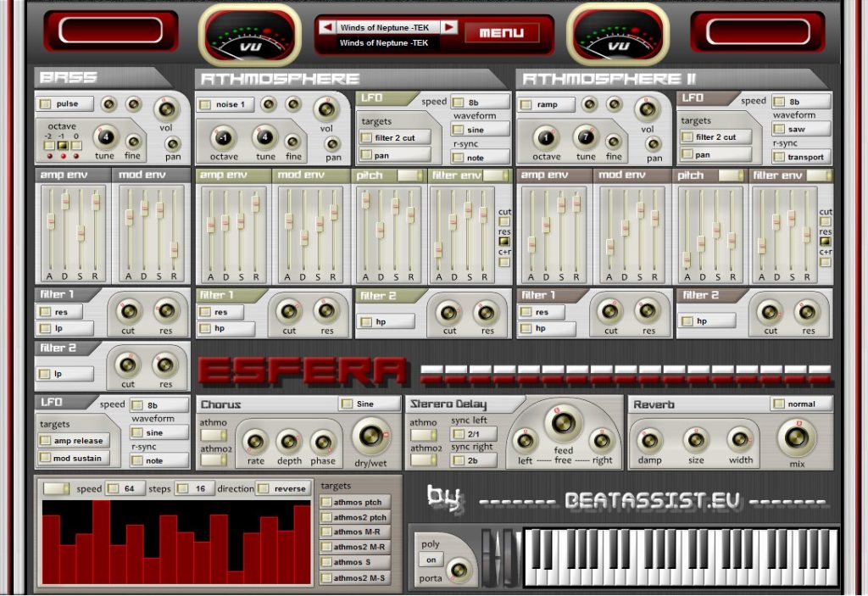Open Athmosphere waveform selector 'noise 1'
The width and height of the screenshot is (868, 596).
tap(225, 104)
